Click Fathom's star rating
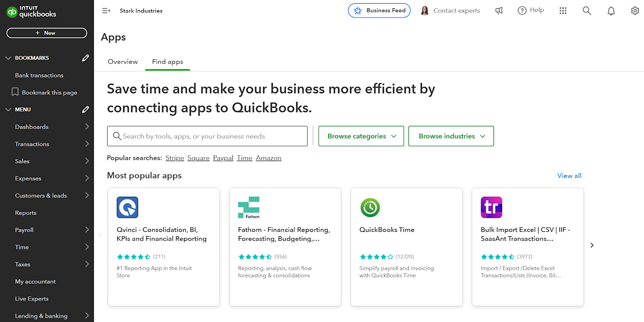This screenshot has height=322, width=644. point(255,257)
